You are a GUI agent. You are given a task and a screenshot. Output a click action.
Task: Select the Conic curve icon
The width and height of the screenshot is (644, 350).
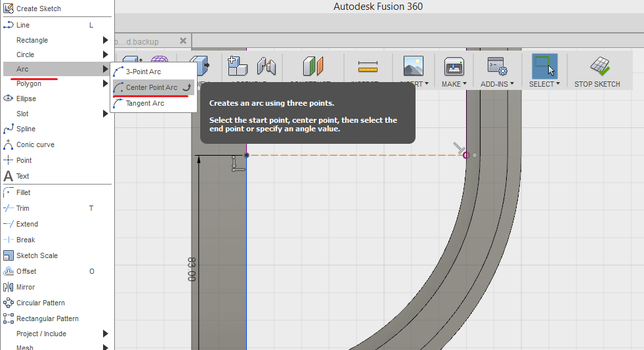(x=9, y=144)
